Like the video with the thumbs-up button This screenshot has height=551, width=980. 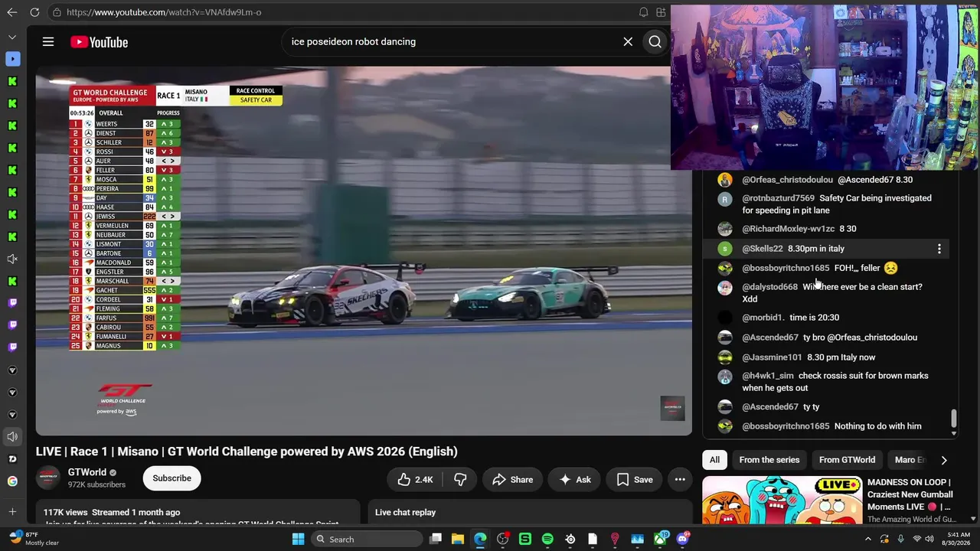click(x=415, y=480)
